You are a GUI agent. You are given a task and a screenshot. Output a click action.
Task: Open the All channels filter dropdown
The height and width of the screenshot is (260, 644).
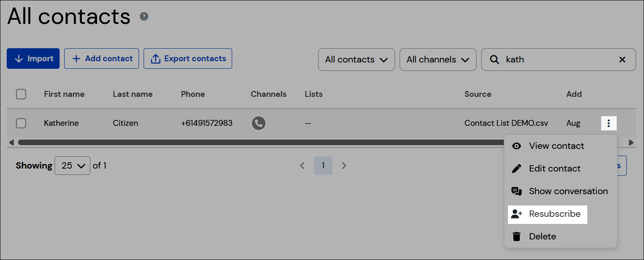437,60
